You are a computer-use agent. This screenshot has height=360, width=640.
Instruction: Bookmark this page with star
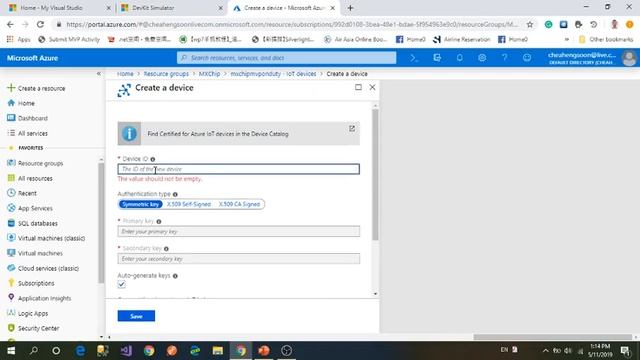coord(530,24)
